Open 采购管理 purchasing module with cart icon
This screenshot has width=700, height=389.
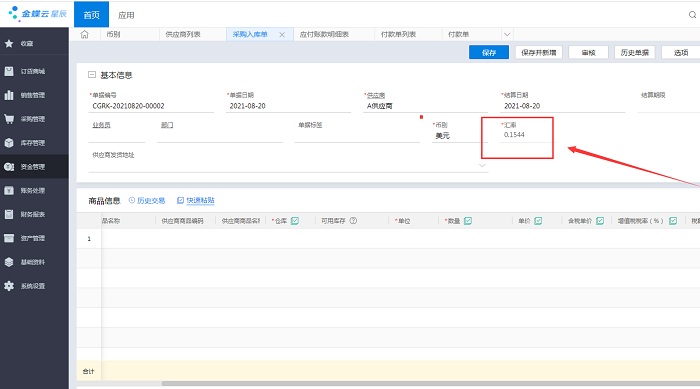click(x=34, y=119)
